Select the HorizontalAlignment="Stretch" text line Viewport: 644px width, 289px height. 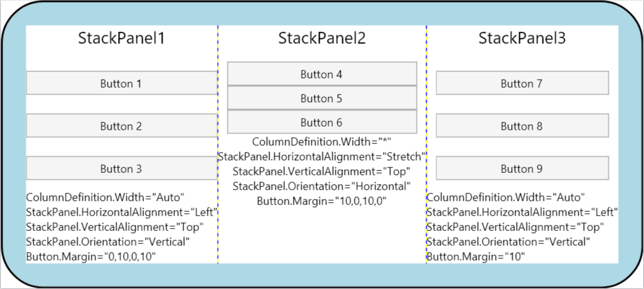(322, 157)
